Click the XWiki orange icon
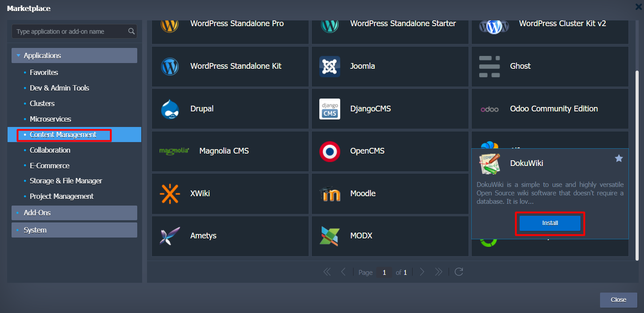 (170, 194)
